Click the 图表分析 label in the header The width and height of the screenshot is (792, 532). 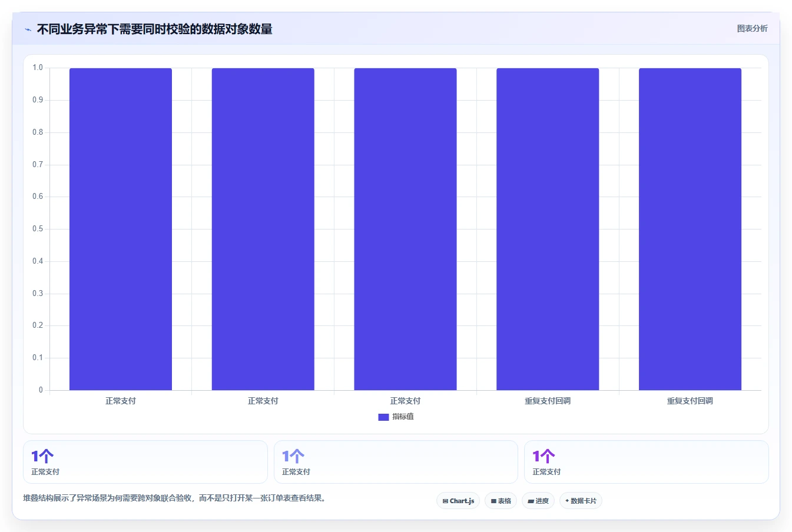point(752,28)
